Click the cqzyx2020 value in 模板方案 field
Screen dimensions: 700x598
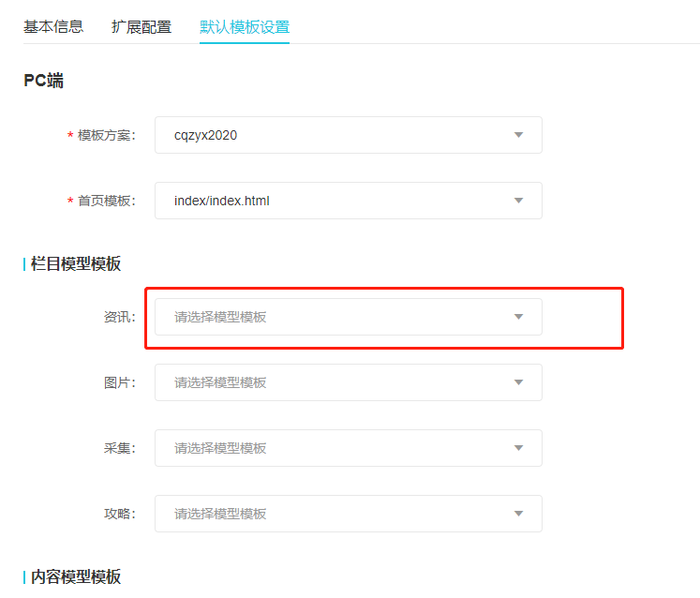pos(205,135)
